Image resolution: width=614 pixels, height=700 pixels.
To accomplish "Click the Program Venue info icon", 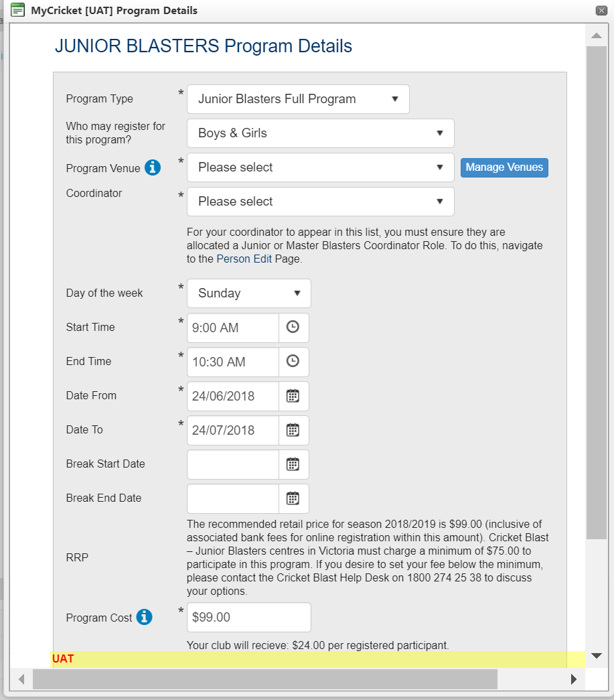I will pyautogui.click(x=153, y=167).
